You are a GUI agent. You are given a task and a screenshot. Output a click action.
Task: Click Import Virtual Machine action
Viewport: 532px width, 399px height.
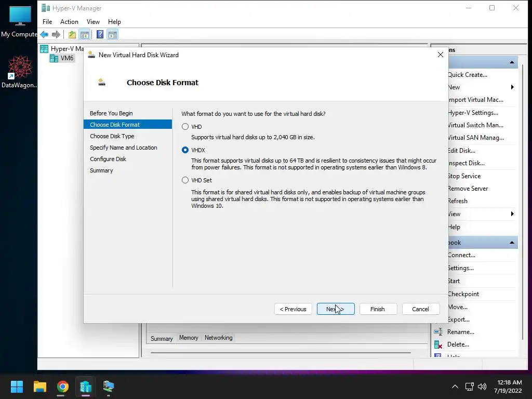[x=476, y=100]
